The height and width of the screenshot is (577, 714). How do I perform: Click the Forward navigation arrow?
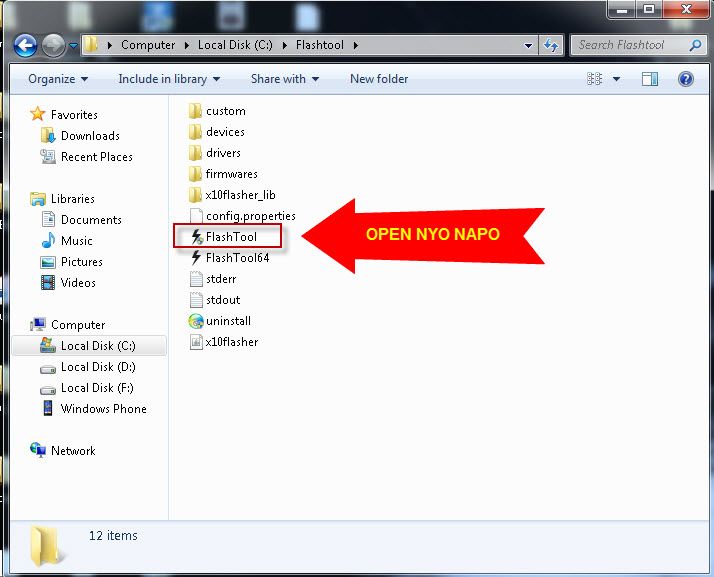tap(53, 46)
